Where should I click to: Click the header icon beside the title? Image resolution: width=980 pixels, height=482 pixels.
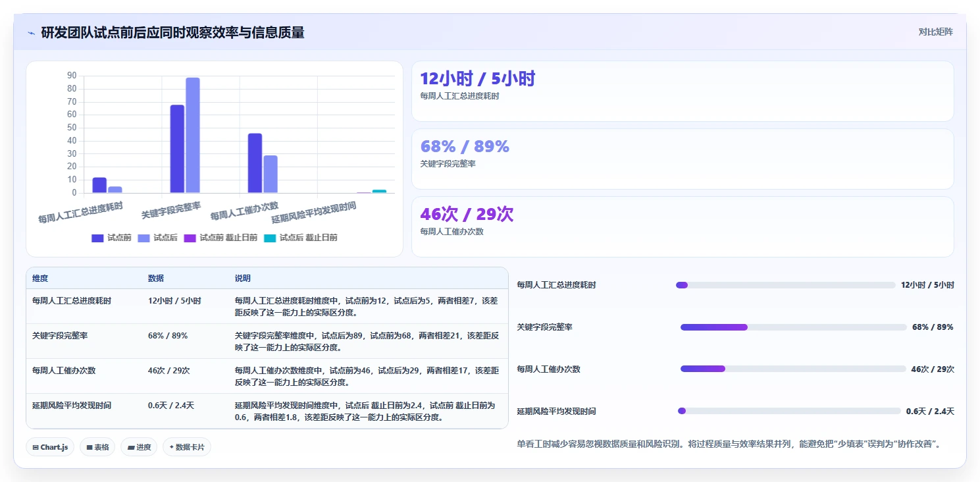[x=31, y=33]
